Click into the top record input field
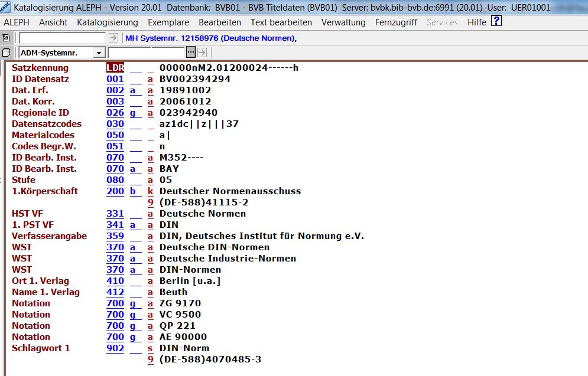 [x=63, y=38]
